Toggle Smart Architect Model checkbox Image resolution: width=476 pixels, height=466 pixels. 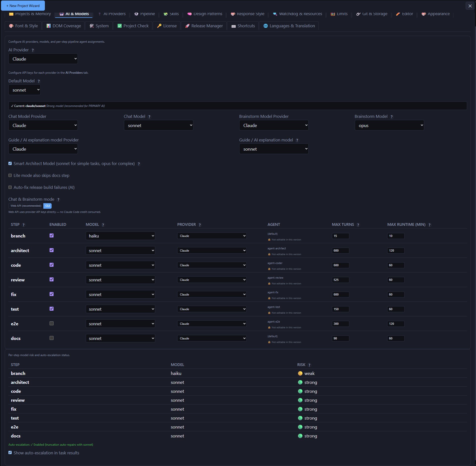pyautogui.click(x=10, y=164)
